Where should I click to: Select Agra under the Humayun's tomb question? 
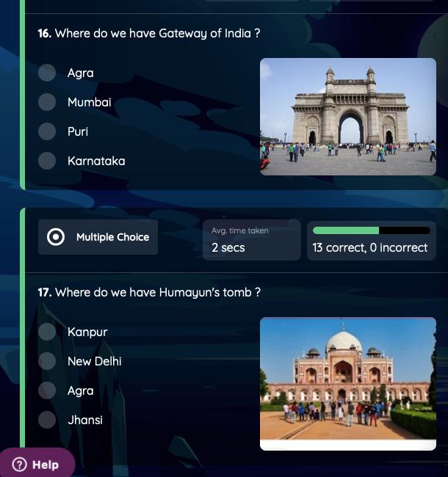pyautogui.click(x=47, y=390)
